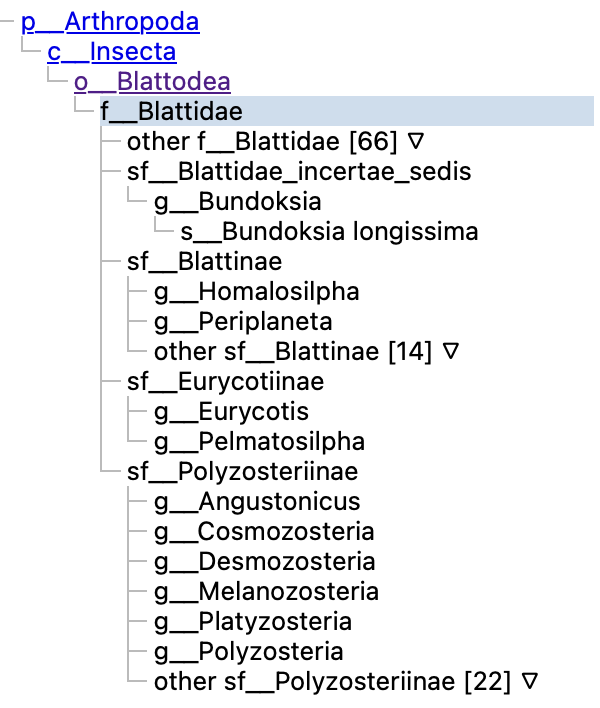Select the g__Melanozosteria genus

(266, 591)
